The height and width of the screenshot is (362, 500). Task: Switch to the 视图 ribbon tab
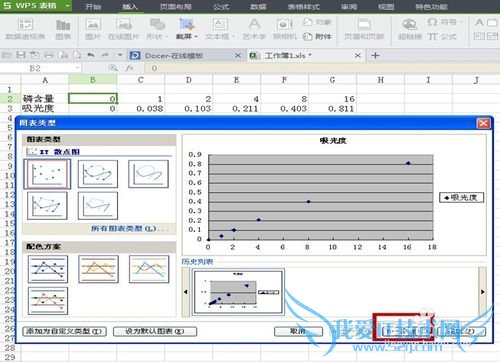tap(386, 7)
